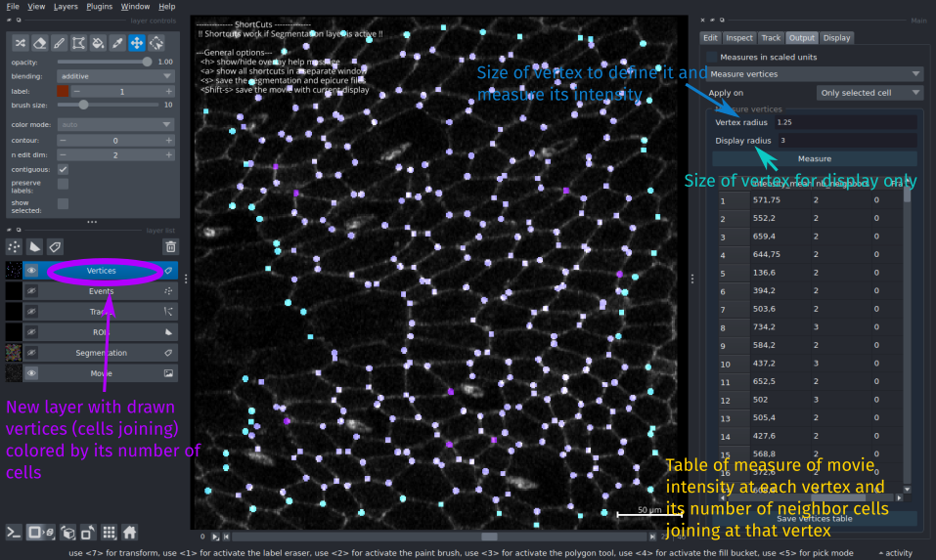This screenshot has height=560, width=936.
Task: Switch to the Display tab
Action: click(x=836, y=37)
